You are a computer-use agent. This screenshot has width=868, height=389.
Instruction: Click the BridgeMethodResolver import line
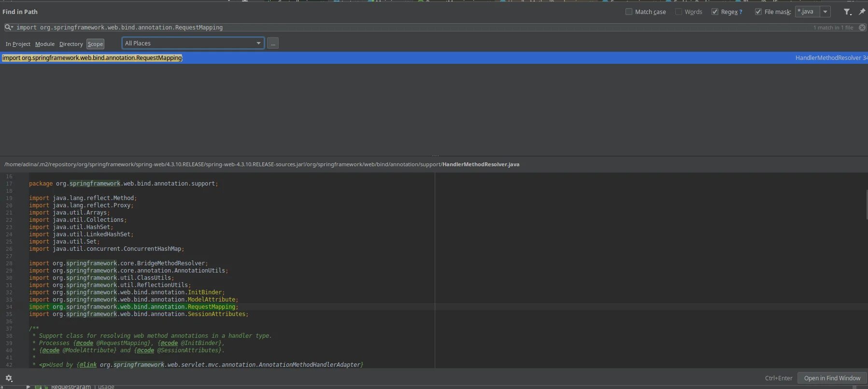(118, 263)
